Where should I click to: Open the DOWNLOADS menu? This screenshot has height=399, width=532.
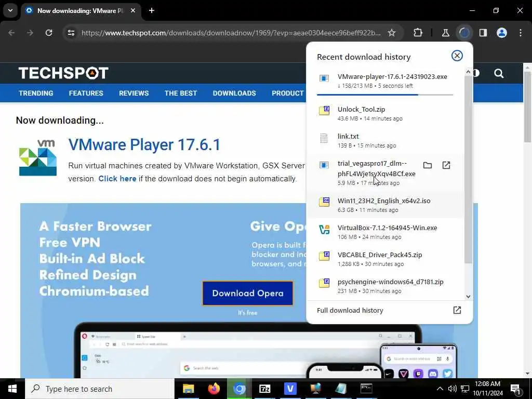234,93
